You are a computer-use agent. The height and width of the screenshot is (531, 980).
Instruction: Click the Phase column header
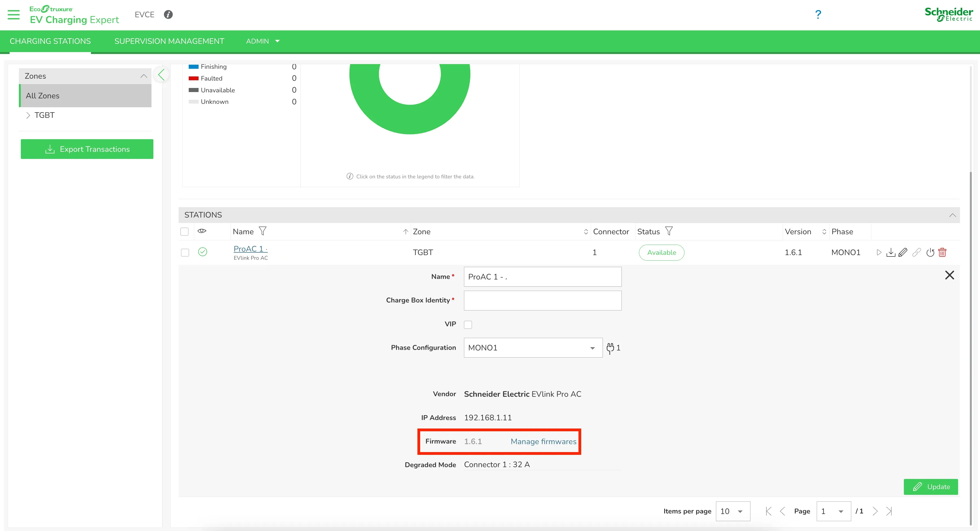(842, 232)
